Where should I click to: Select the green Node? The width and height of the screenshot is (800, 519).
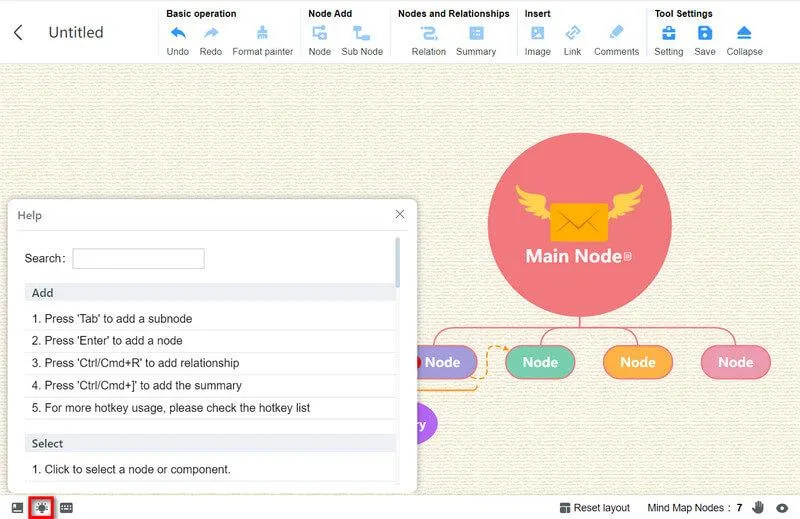point(540,362)
